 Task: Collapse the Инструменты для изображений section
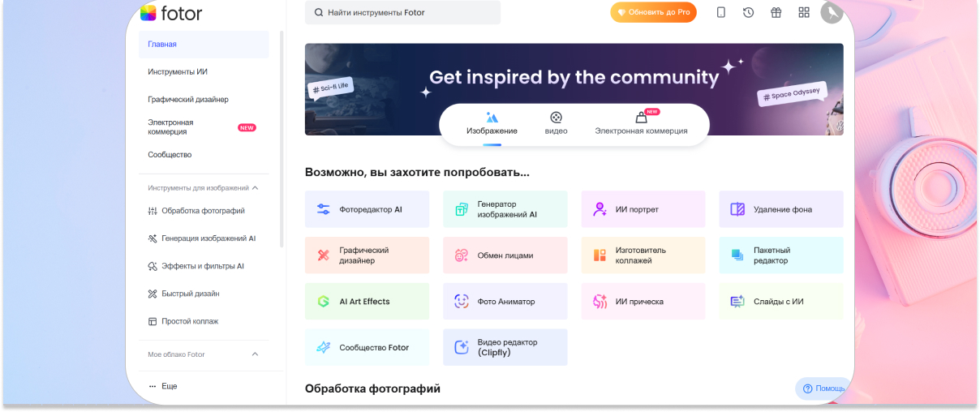coord(255,187)
